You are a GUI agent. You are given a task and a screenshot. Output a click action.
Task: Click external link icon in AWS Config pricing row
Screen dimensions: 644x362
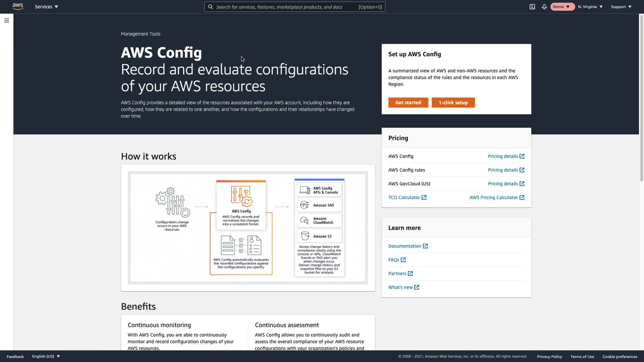point(522,156)
